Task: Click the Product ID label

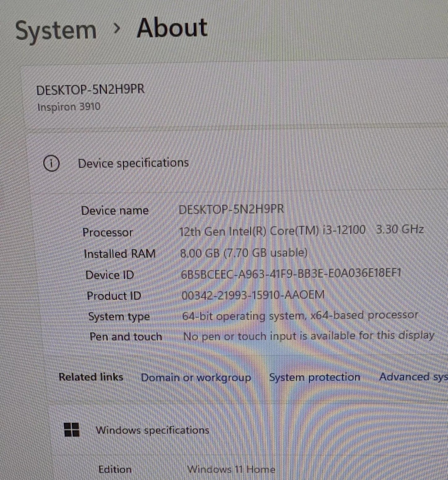Action: 114,296
